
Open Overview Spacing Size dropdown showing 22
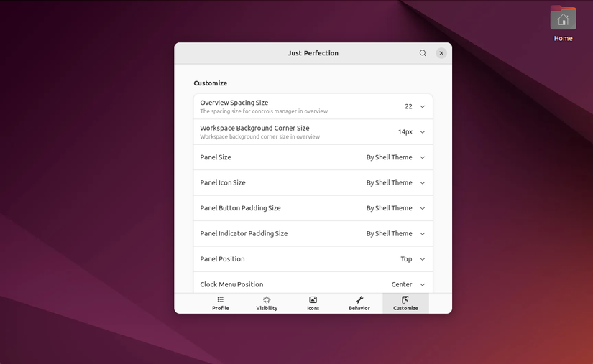tap(415, 106)
